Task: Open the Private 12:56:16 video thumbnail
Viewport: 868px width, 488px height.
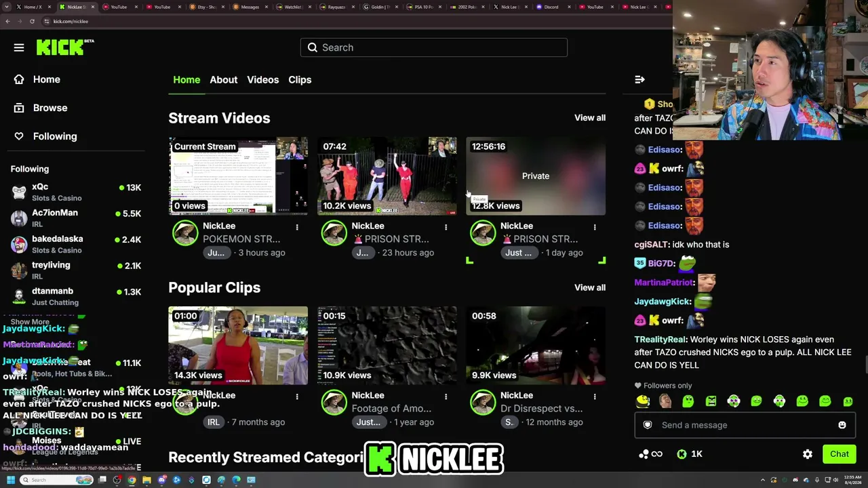Action: click(x=536, y=176)
